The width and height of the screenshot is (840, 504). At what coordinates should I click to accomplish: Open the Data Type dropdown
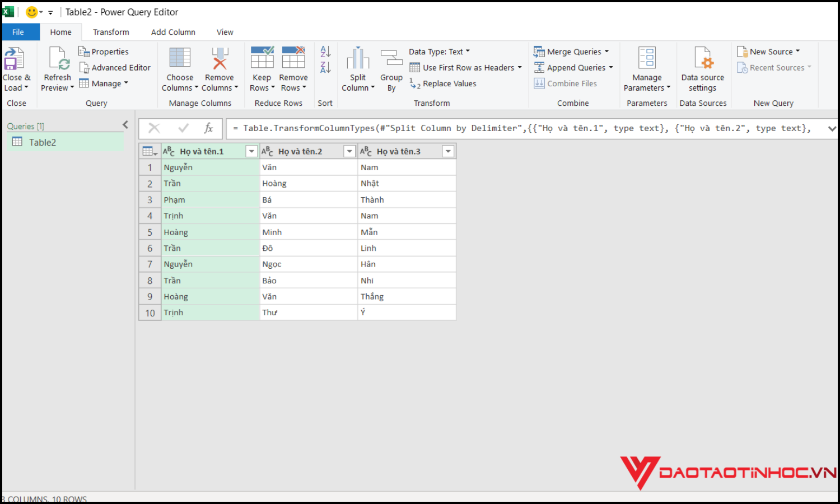pyautogui.click(x=439, y=51)
